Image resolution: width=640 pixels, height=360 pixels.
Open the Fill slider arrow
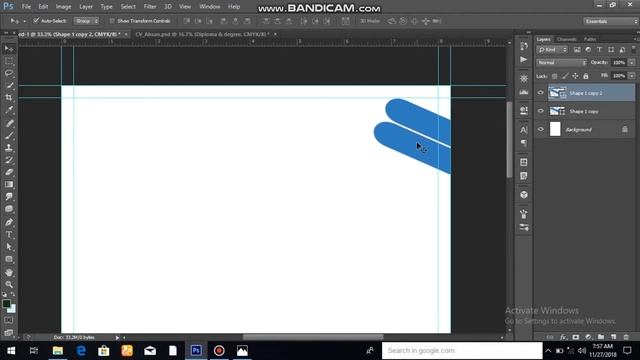point(632,76)
